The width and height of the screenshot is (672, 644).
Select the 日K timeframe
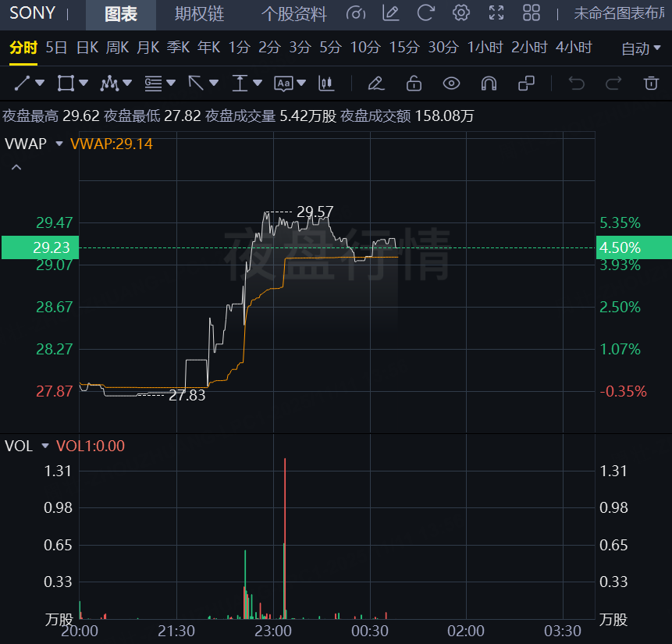(x=87, y=48)
